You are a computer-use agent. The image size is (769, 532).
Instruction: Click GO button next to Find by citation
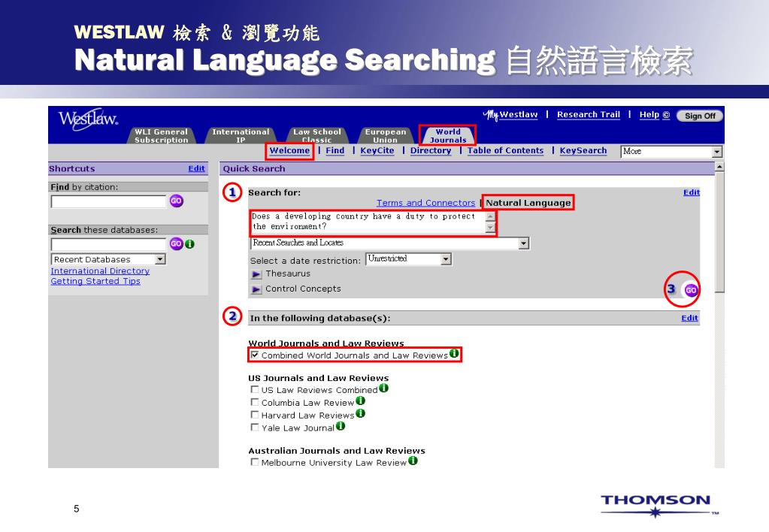point(176,201)
